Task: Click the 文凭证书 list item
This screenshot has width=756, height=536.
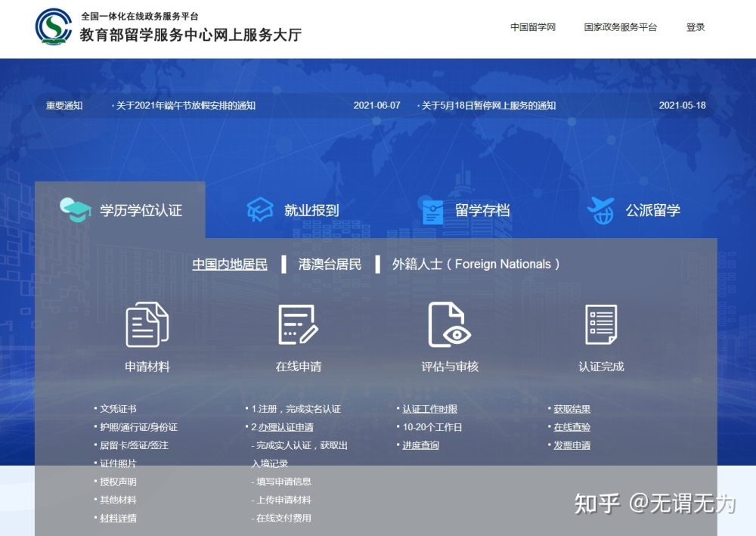Action: 118,409
